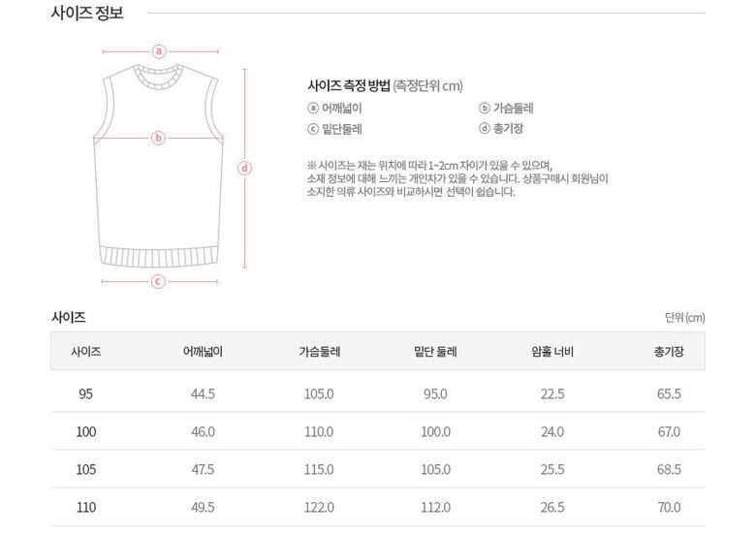Click the ⓑ chest marker on the vest
This screenshot has height=534, width=756.
159,138
